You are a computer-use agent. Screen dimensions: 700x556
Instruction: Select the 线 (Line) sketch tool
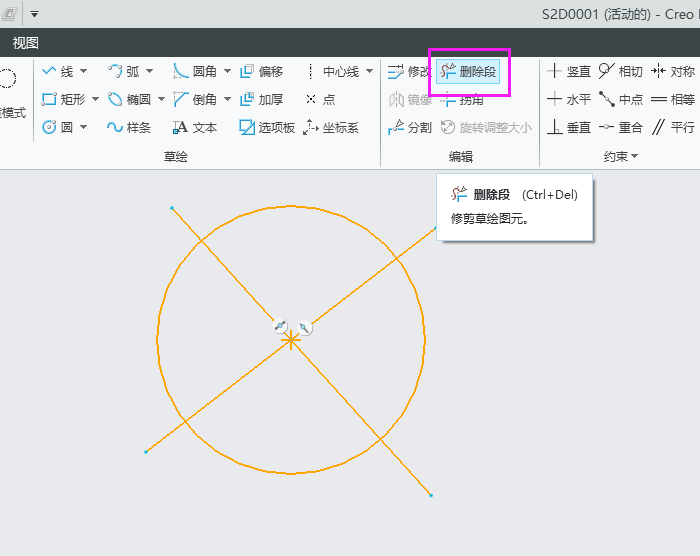coord(57,71)
